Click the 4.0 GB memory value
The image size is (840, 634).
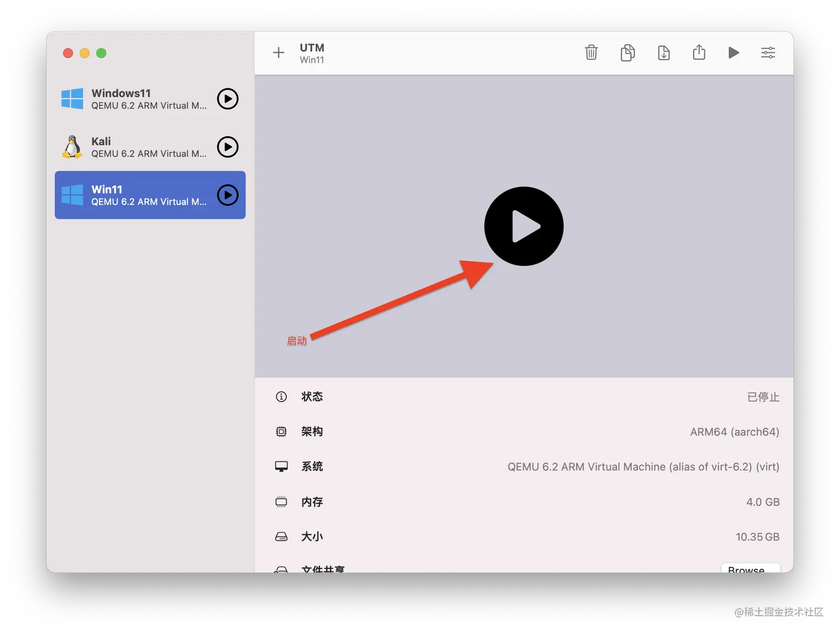click(x=763, y=502)
